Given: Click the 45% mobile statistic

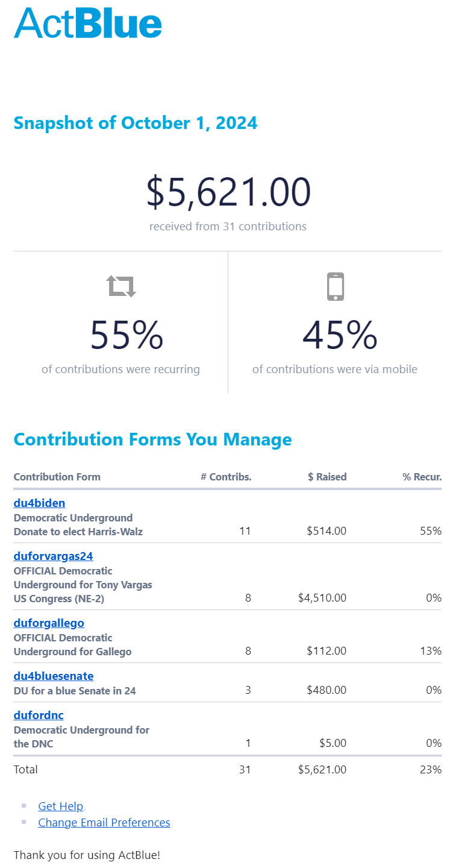Looking at the screenshot, I should [x=340, y=335].
